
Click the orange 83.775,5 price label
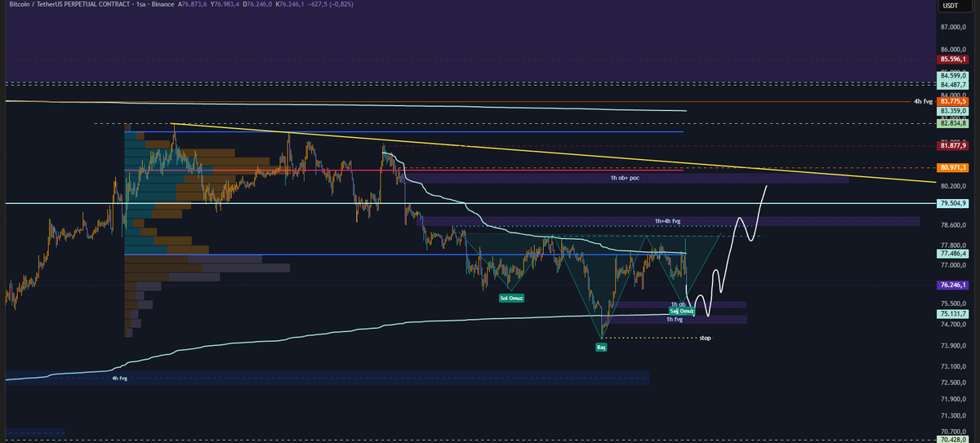coord(953,101)
